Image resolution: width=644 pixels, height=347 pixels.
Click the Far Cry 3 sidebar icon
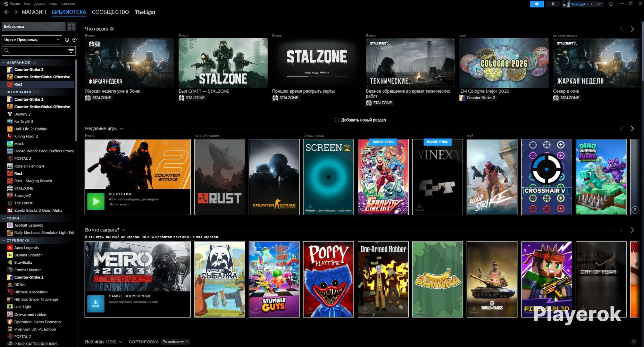click(x=10, y=121)
